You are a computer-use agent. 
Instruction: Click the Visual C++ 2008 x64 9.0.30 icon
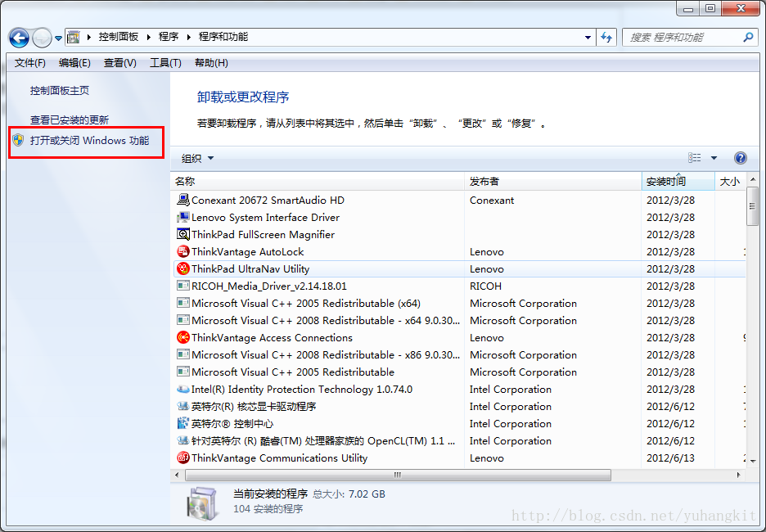(x=182, y=320)
